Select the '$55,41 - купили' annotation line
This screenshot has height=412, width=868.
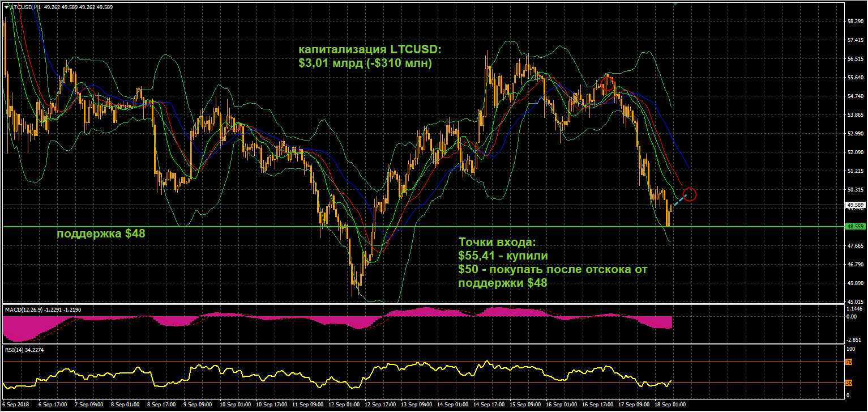[503, 256]
